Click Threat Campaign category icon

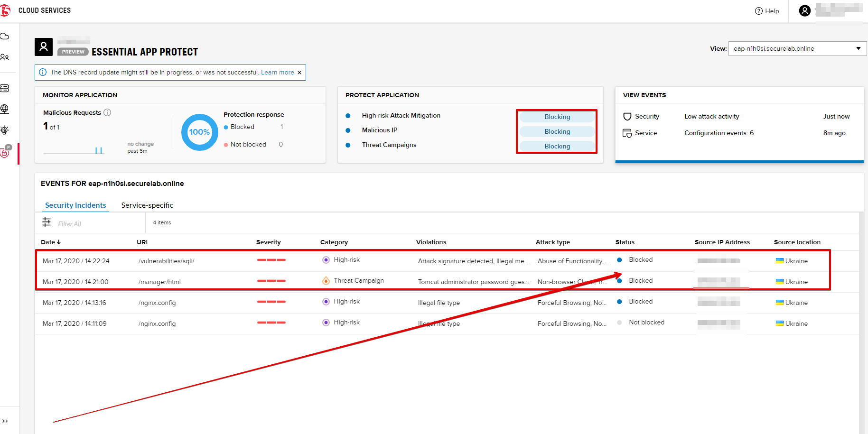click(x=326, y=280)
